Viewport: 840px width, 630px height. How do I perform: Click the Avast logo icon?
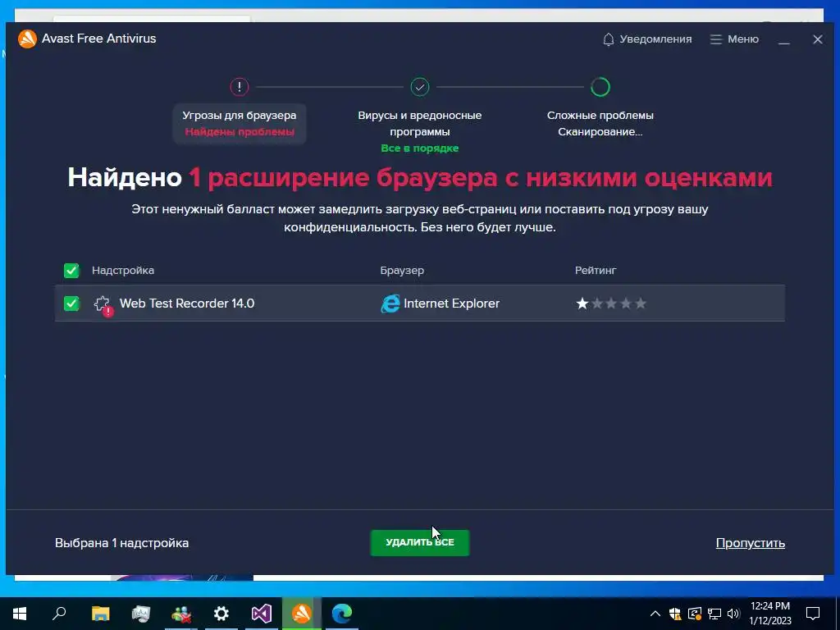coord(27,39)
